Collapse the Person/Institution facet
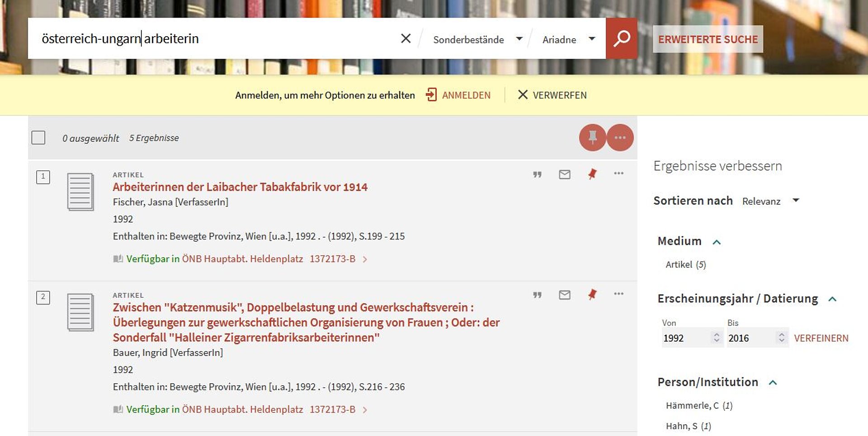The width and height of the screenshot is (868, 436). pos(773,383)
